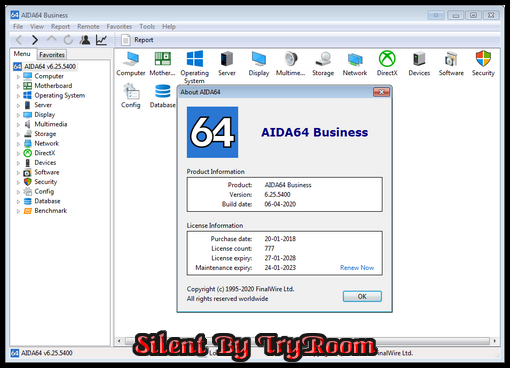Open the View menu
Image resolution: width=510 pixels, height=368 pixels.
pos(37,27)
